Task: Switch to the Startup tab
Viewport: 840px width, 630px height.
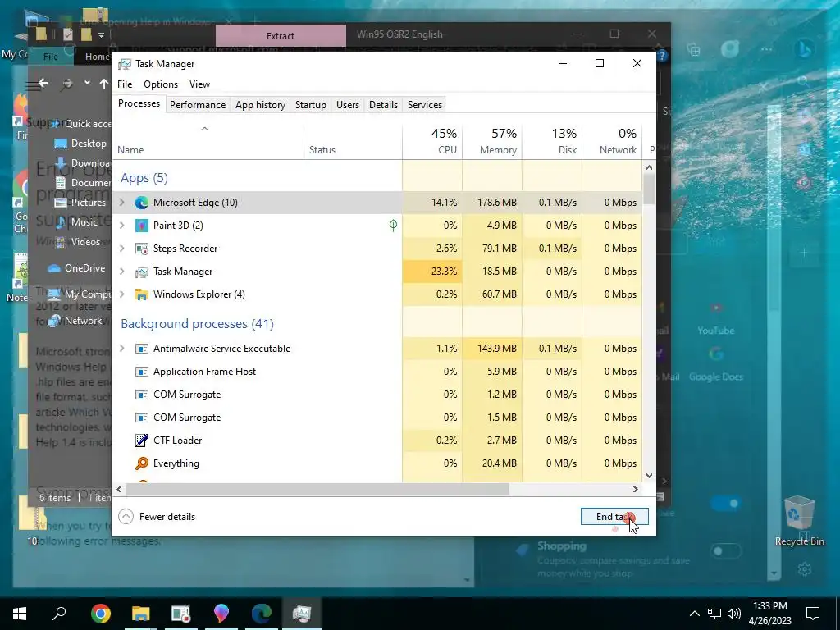Action: pos(311,105)
